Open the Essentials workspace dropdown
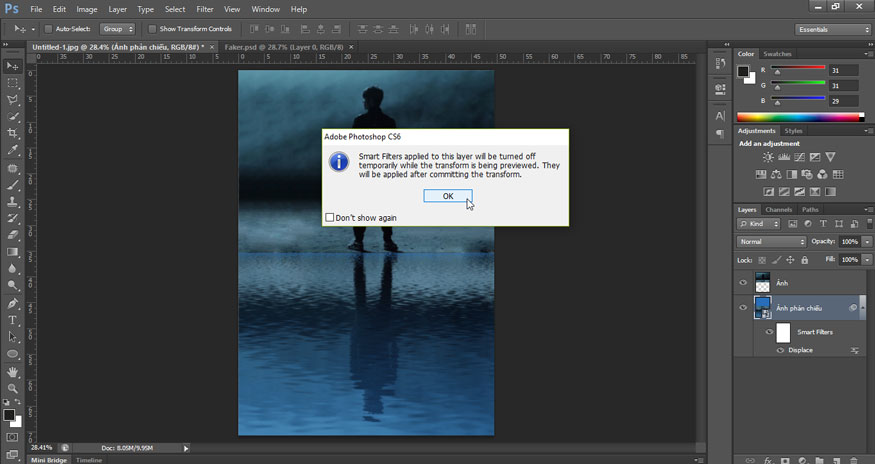The image size is (875, 464). click(x=833, y=30)
